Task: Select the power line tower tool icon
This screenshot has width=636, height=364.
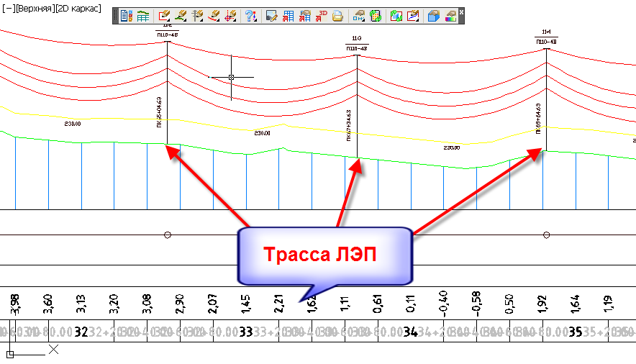Action: (197, 15)
